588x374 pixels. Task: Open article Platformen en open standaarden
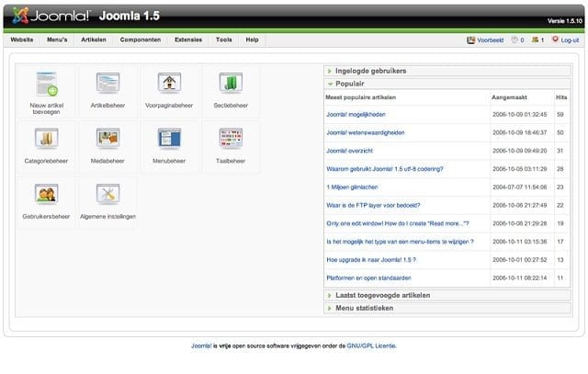(x=368, y=278)
